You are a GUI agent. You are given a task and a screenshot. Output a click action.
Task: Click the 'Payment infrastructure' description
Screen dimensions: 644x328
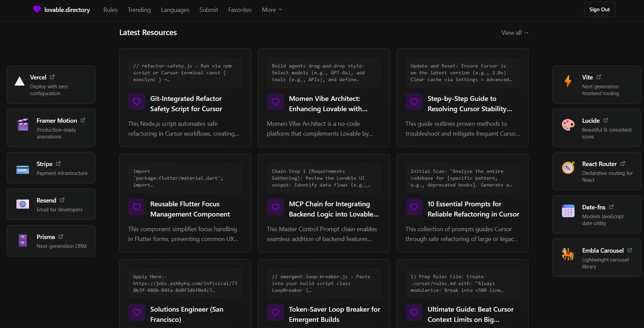point(62,173)
